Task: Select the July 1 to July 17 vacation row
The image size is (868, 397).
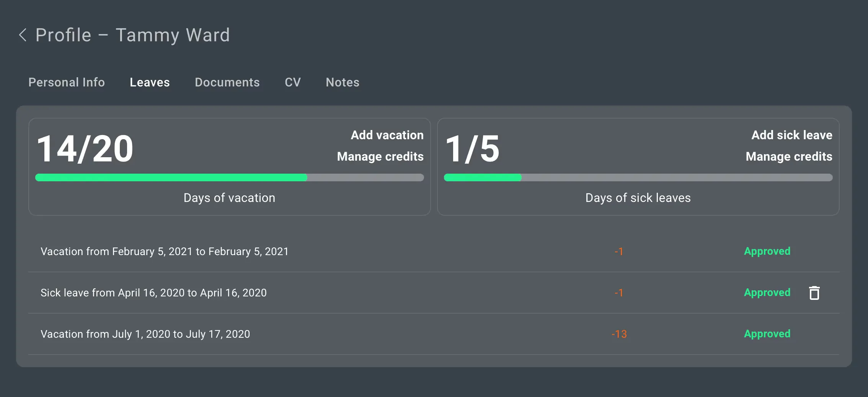Action: [x=434, y=334]
